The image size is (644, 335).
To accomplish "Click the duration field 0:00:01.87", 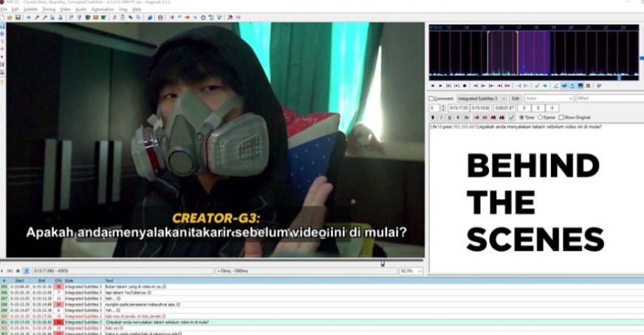I will [x=504, y=108].
